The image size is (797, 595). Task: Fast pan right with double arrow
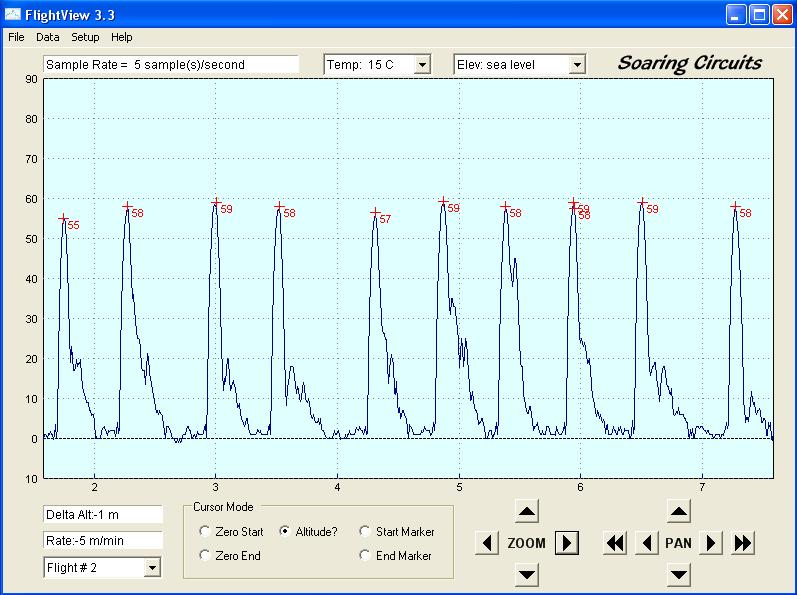[x=743, y=543]
